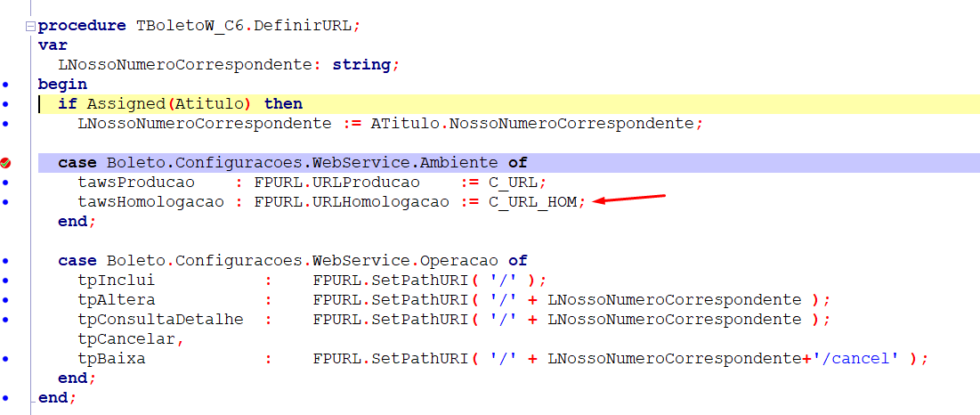The height and width of the screenshot is (415, 980).
Task: Click the 'C_URL_HOM' constant
Action: (532, 202)
